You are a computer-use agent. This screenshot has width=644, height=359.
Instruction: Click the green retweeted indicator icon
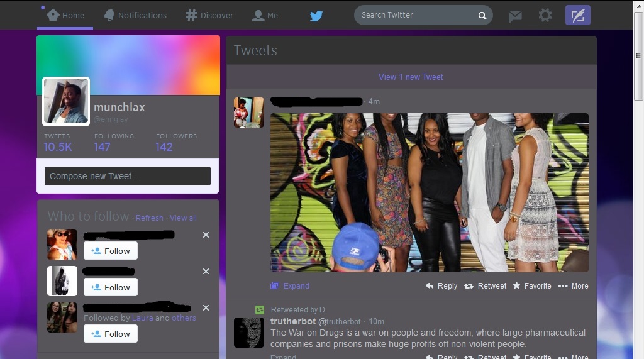pyautogui.click(x=260, y=310)
